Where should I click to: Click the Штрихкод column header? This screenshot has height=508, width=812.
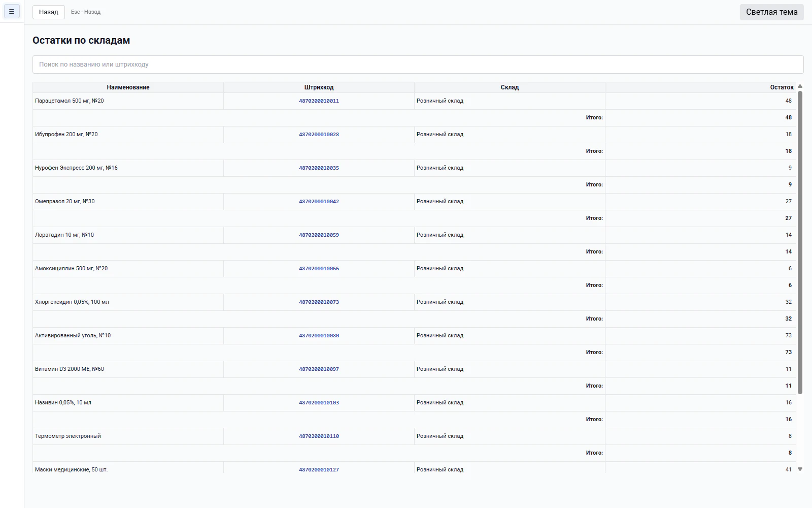[319, 87]
